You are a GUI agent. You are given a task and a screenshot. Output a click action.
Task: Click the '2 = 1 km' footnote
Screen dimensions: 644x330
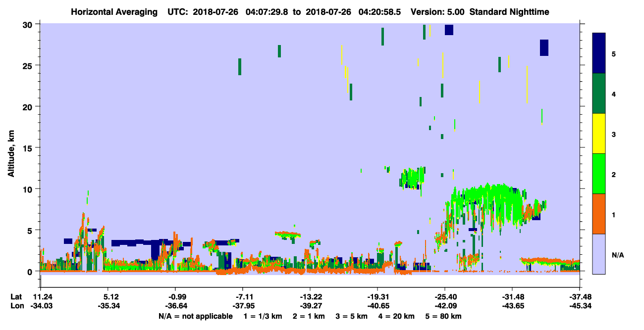[x=310, y=316]
